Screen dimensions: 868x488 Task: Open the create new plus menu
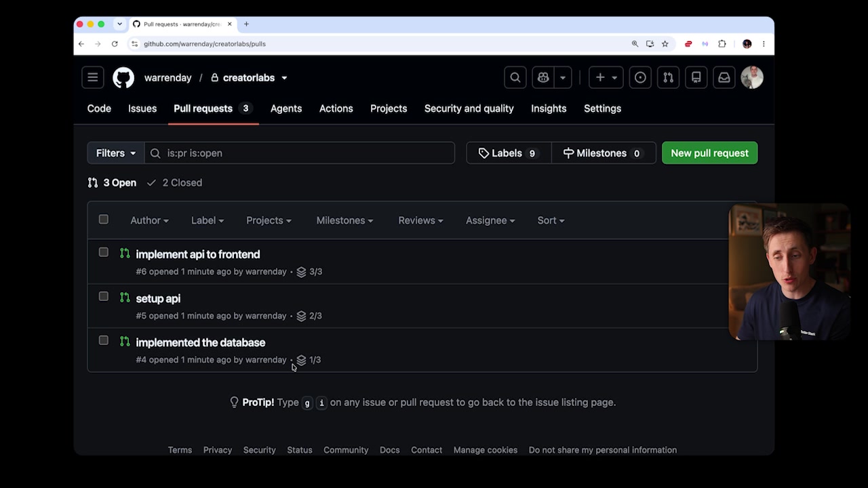pyautogui.click(x=606, y=77)
